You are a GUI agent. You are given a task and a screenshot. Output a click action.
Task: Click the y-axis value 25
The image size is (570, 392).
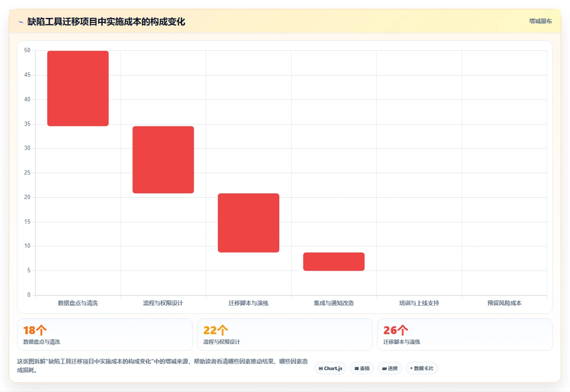[27, 173]
